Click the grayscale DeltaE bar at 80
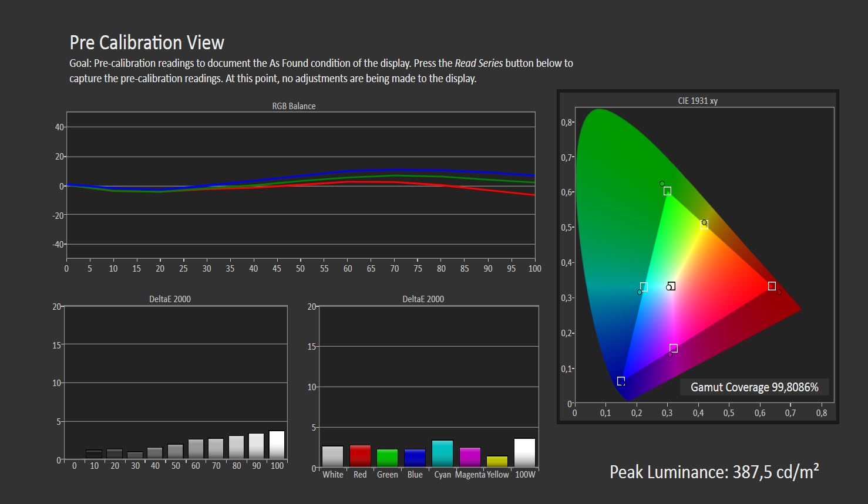 [237, 447]
